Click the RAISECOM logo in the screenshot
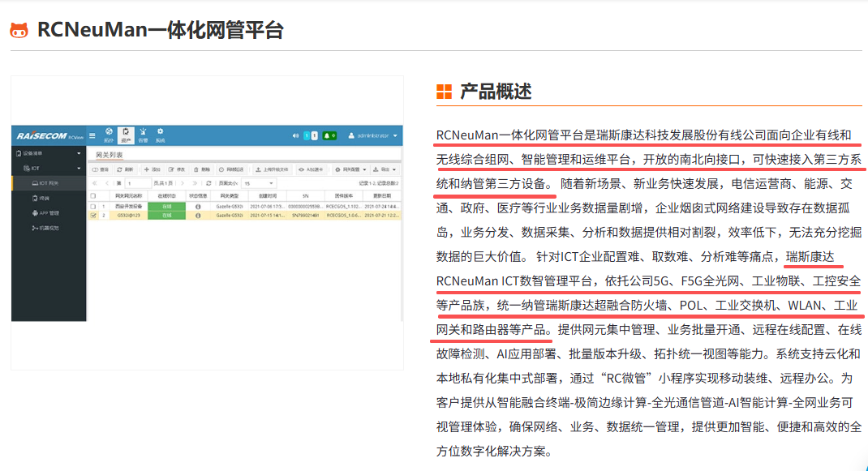868x471 pixels. pyautogui.click(x=42, y=135)
